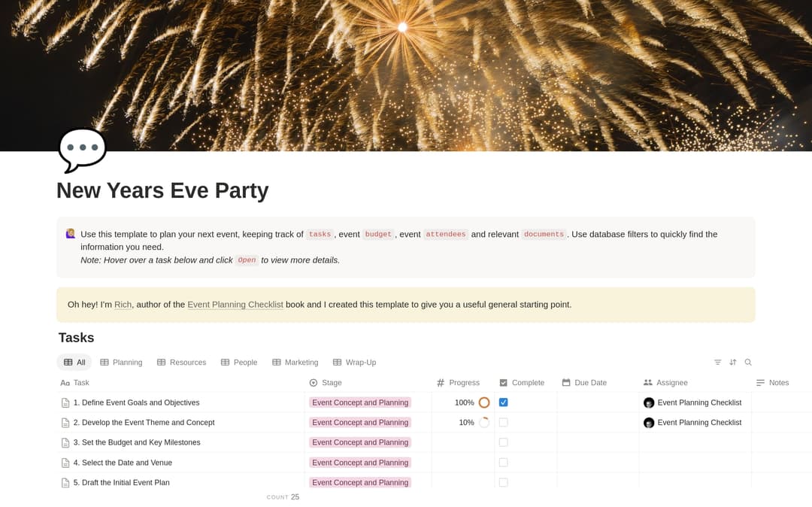The width and height of the screenshot is (812, 507).
Task: Click the inline 'tasks' code tag
Action: click(x=320, y=234)
